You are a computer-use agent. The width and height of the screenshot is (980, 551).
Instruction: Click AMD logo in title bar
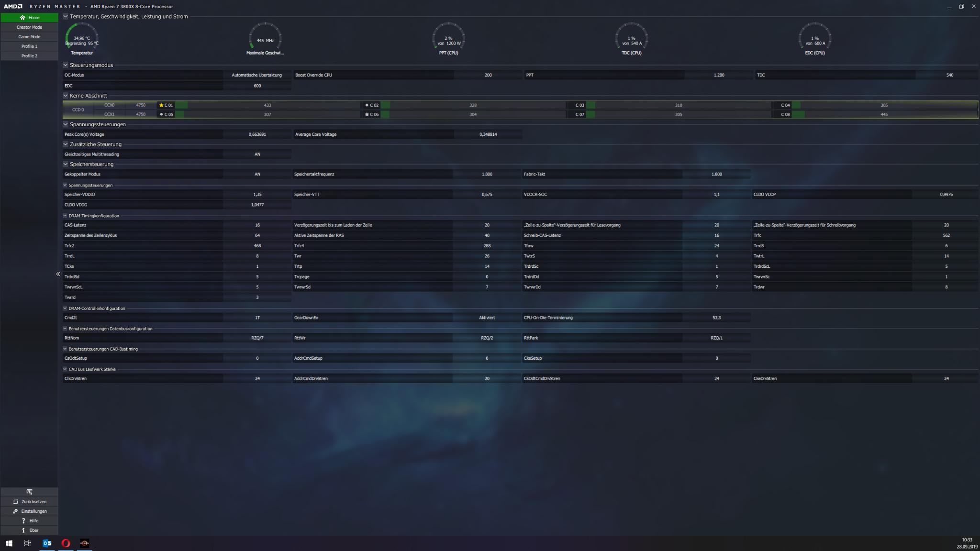(x=13, y=6)
